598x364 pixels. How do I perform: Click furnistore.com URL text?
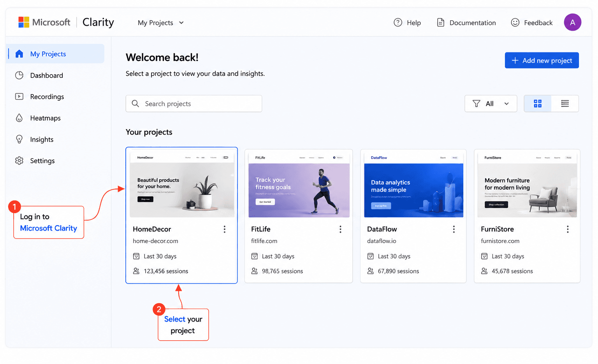pos(500,241)
